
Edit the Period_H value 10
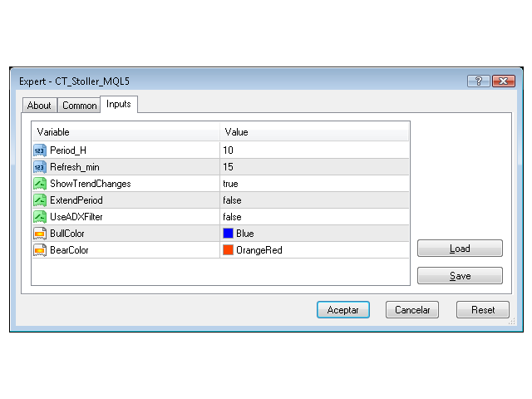tap(314, 150)
